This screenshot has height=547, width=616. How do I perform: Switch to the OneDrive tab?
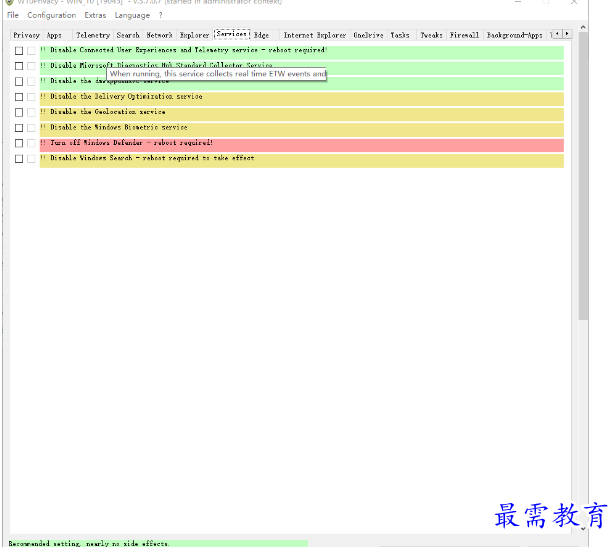tap(368, 35)
